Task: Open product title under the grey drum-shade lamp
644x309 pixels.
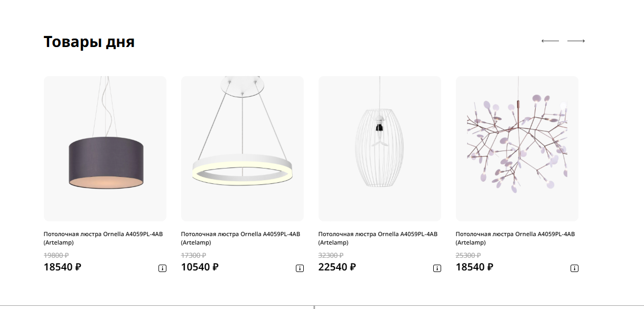Action: coord(103,238)
